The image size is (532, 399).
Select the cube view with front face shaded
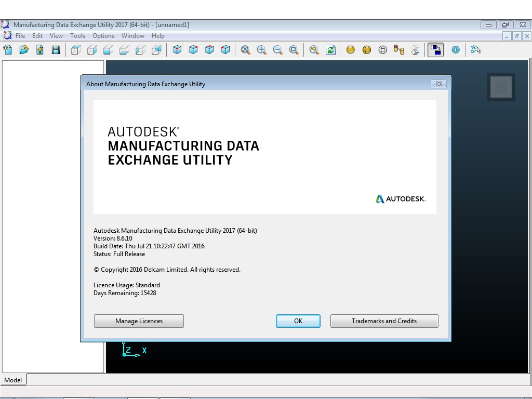click(x=108, y=50)
